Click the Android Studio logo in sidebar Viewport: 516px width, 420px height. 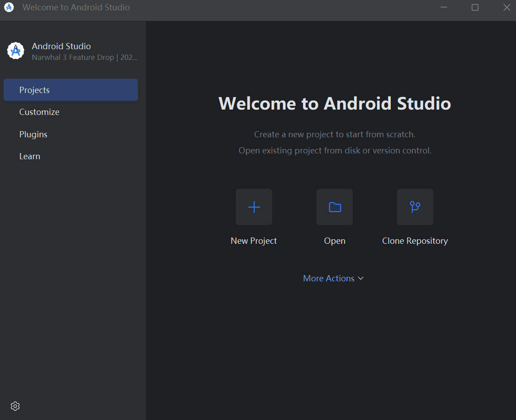point(16,51)
